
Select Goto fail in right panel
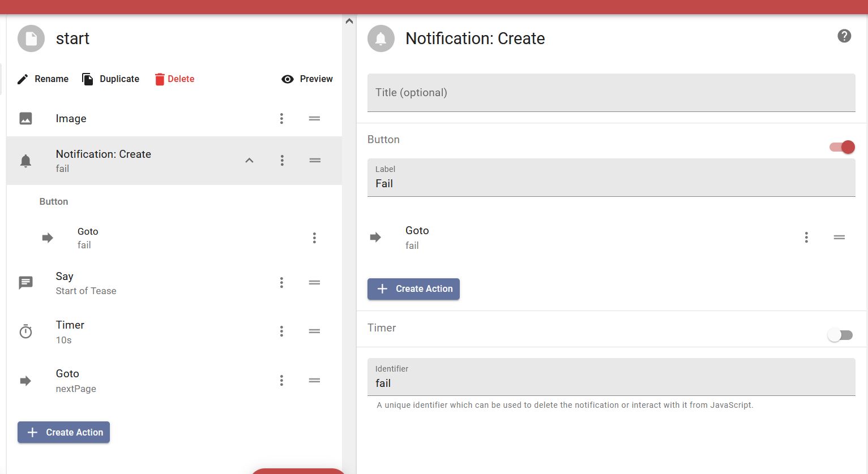[x=612, y=238]
